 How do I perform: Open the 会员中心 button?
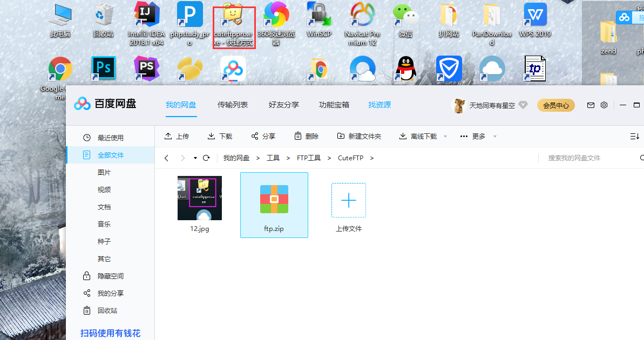tap(555, 106)
